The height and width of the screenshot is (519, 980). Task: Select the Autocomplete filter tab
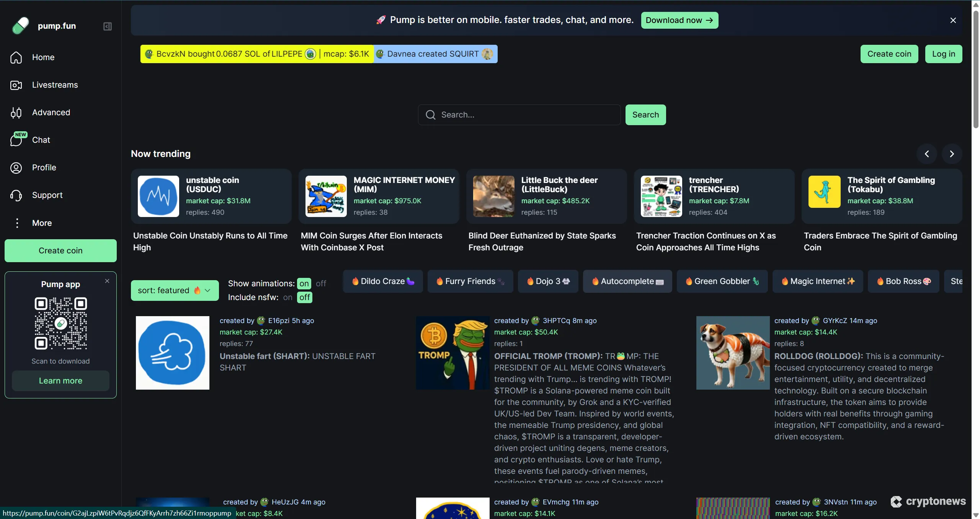(627, 281)
